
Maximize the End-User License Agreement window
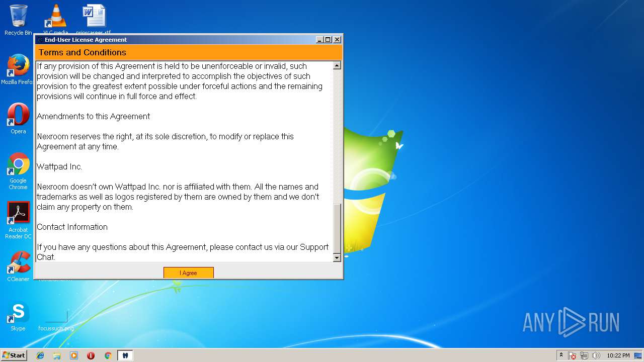coord(328,40)
